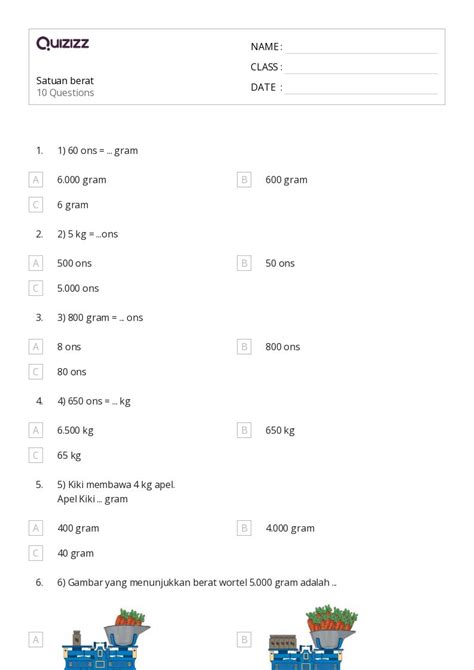
Task: Click scale image B with large carrot pile
Action: click(x=313, y=638)
